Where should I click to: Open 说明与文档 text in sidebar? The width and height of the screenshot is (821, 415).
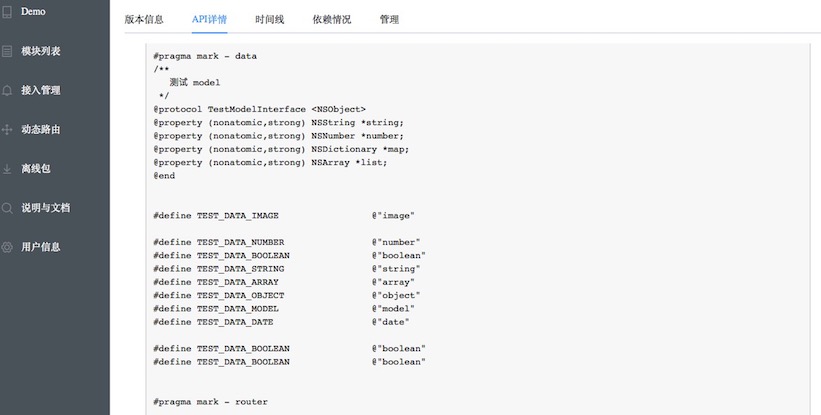pyautogui.click(x=46, y=208)
